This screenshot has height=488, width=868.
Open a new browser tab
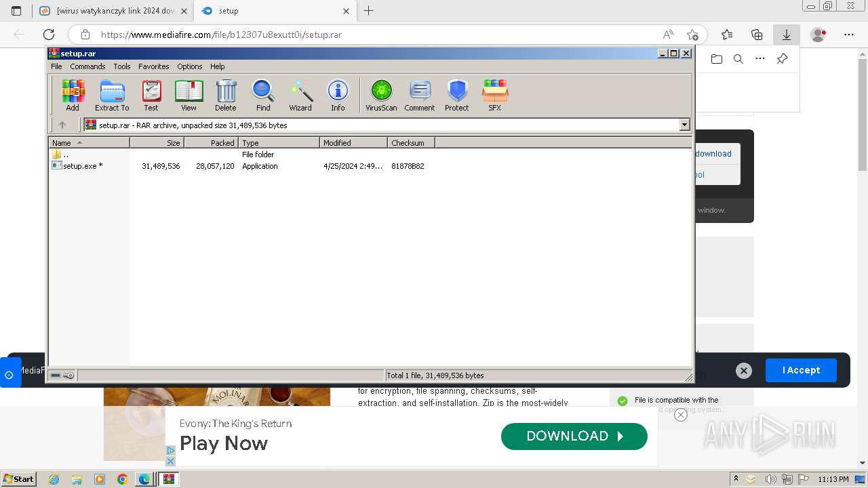[369, 11]
